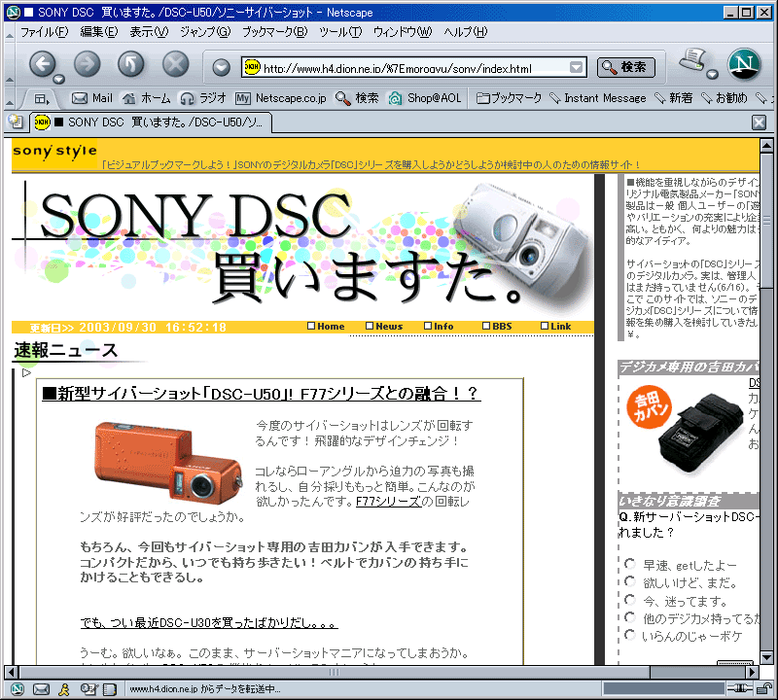Open the お勧め bookmark
The image size is (778, 700).
click(724, 98)
